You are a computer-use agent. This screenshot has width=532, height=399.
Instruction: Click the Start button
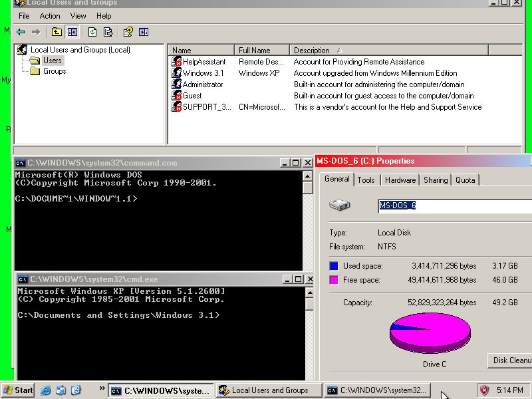(18, 390)
